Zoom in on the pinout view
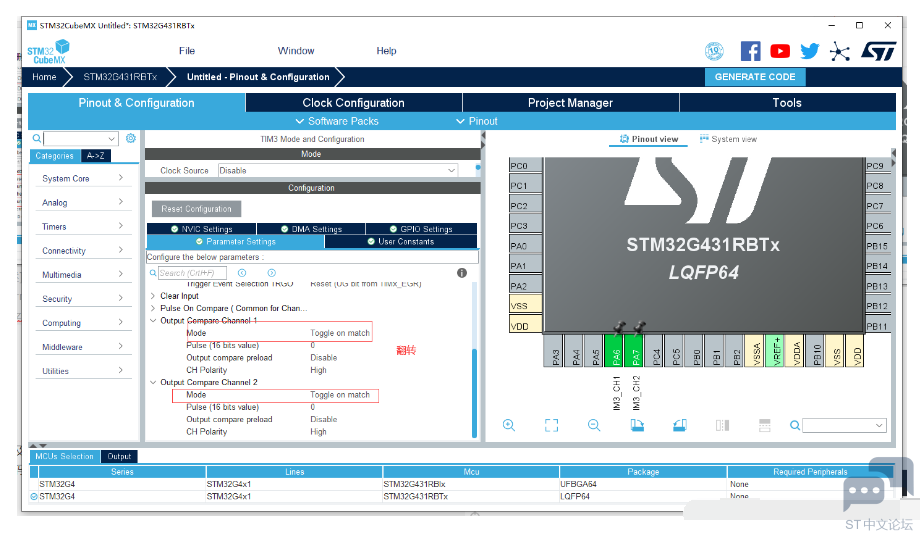This screenshot has height=540, width=922. pyautogui.click(x=509, y=425)
